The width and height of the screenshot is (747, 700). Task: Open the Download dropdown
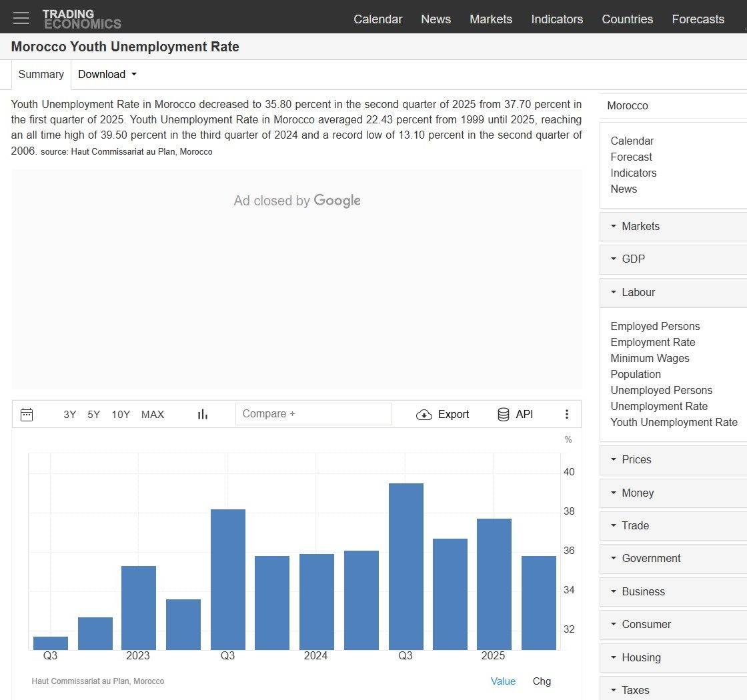pyautogui.click(x=107, y=75)
